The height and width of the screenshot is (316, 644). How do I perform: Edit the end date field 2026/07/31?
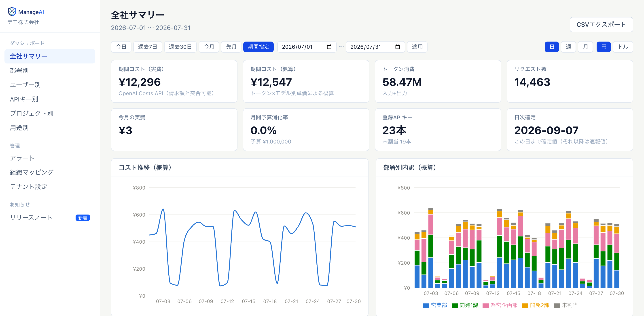[375, 47]
